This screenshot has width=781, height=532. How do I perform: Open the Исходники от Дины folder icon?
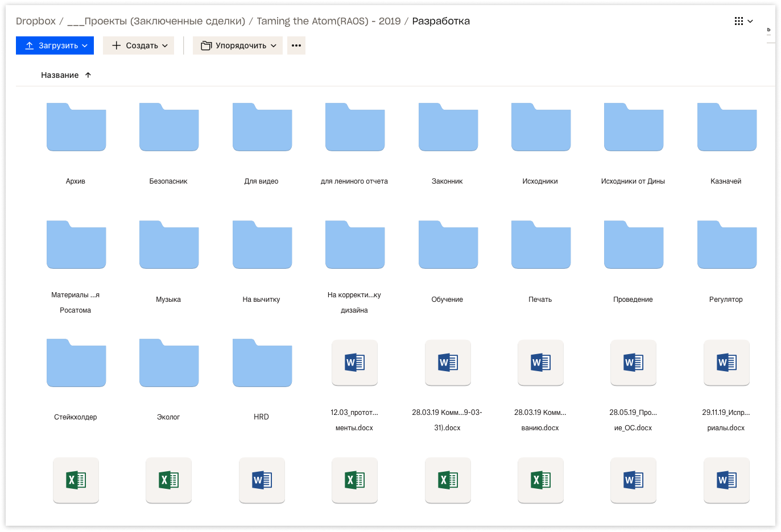[x=634, y=127]
